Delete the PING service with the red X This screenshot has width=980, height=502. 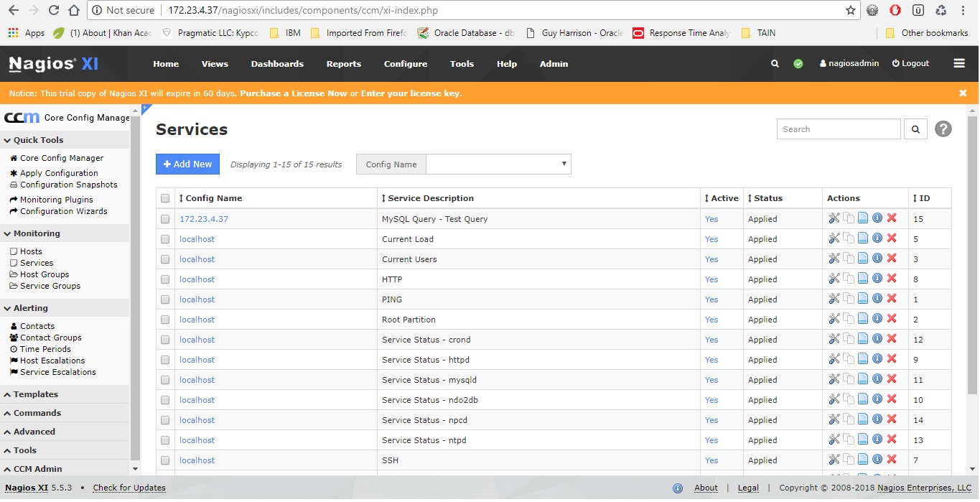click(892, 299)
